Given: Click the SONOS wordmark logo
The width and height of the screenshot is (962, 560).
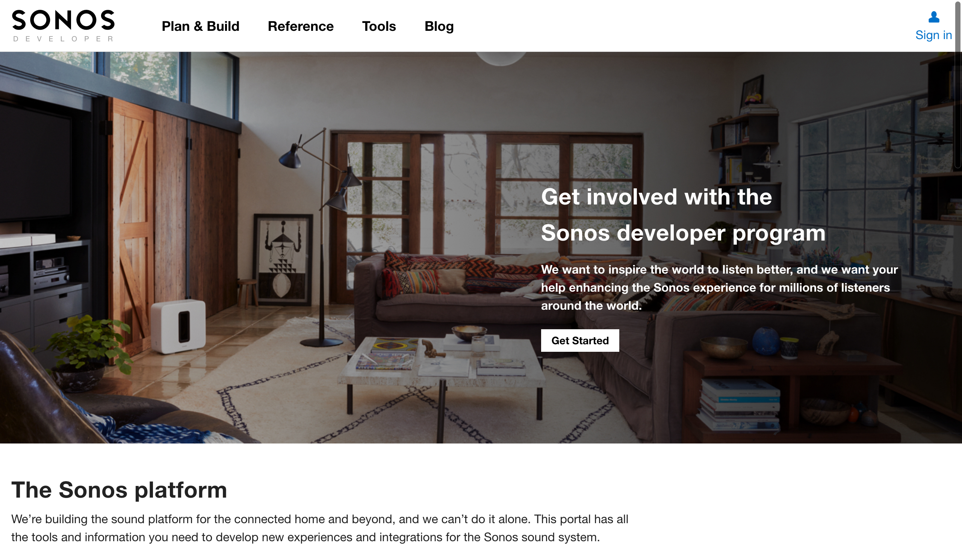Looking at the screenshot, I should tap(64, 20).
